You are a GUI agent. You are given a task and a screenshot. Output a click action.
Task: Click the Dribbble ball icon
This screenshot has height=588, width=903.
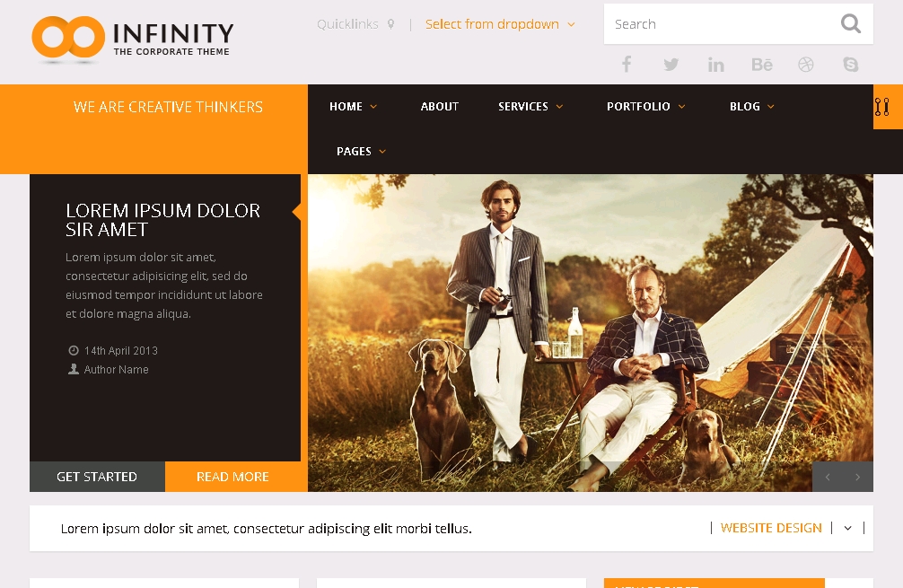click(806, 65)
